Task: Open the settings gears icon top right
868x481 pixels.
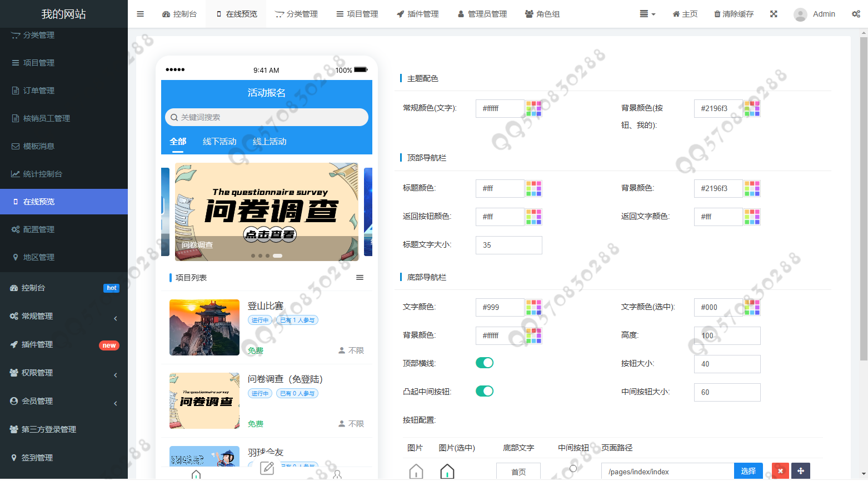Action: 856,14
